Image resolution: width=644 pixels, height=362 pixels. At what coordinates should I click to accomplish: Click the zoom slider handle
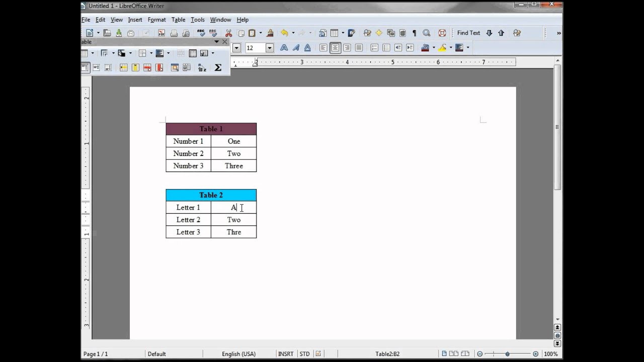507,354
